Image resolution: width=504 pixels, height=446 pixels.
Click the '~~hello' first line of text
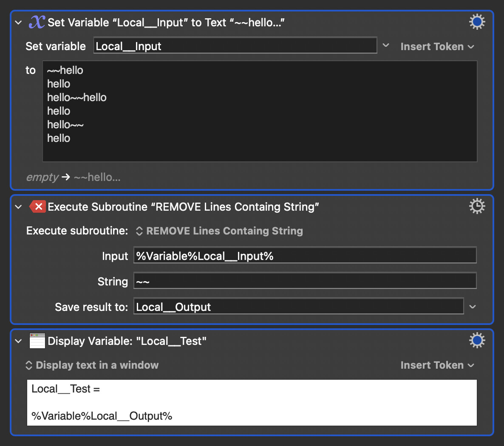point(65,71)
